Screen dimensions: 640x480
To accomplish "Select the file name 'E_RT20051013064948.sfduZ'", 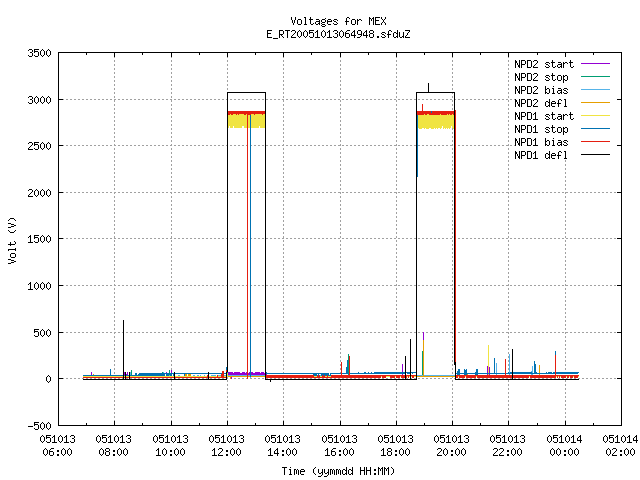I will tap(338, 34).
